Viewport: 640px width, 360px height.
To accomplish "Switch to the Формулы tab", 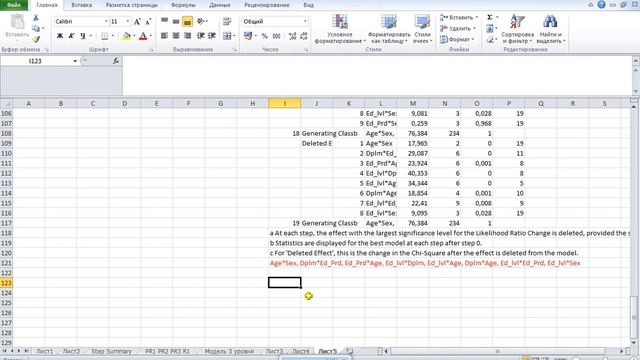I will 183,5.
